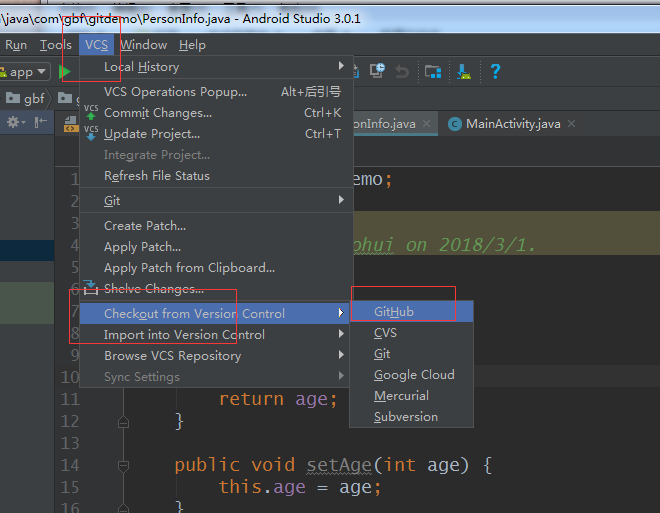Select Create Patch menu item
The width and height of the screenshot is (660, 513).
tap(216, 226)
